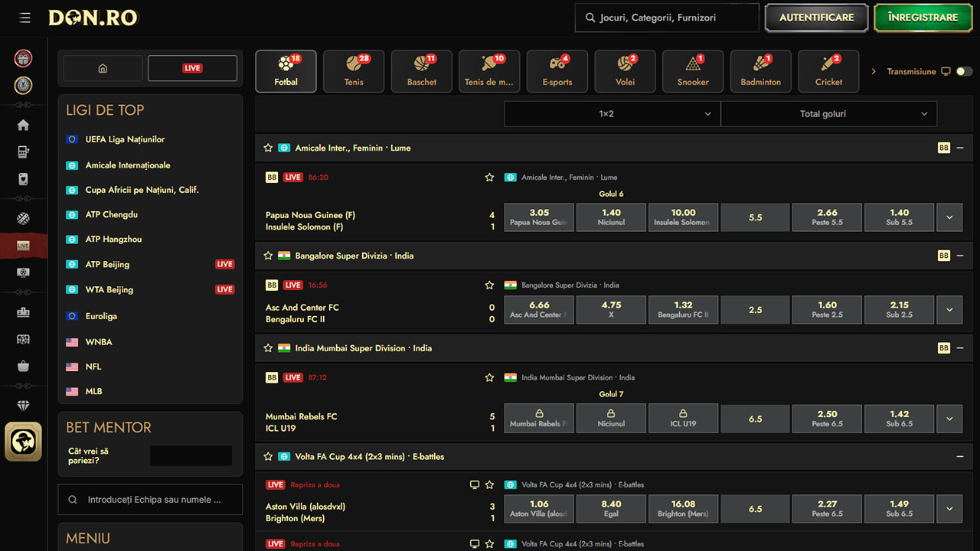Screen dimensions: 980x551
Task: Open the 1x2 market dropdown
Action: point(612,114)
